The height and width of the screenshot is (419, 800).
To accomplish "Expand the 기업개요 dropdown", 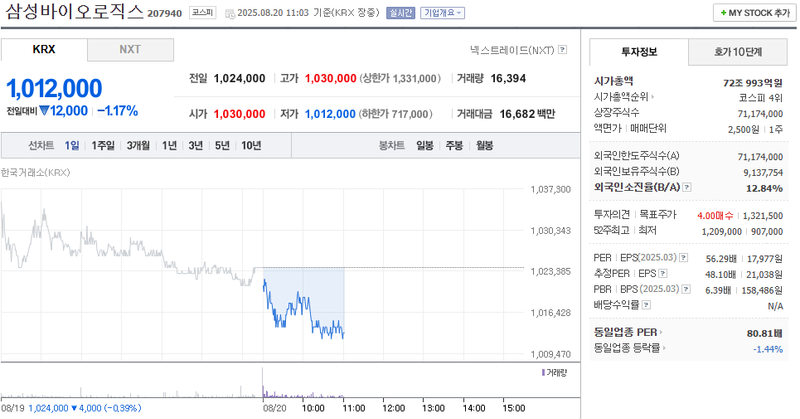I will tap(442, 13).
